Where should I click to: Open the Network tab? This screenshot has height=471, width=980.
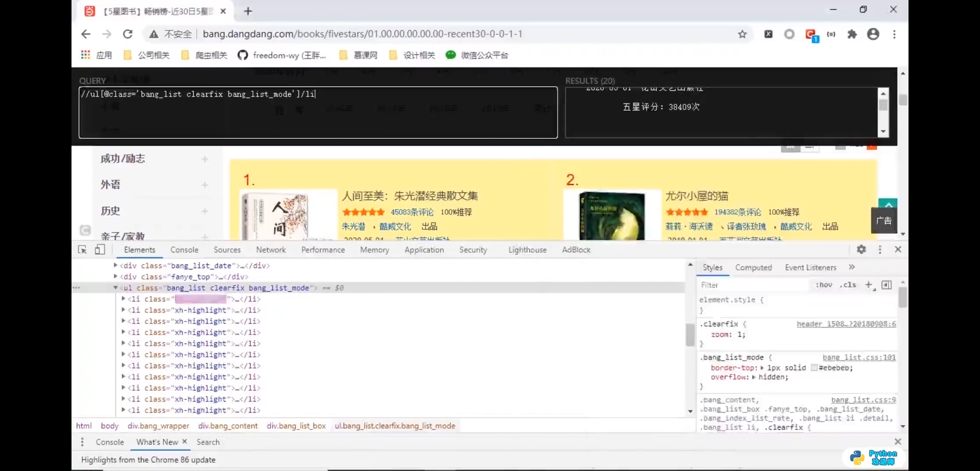pos(271,249)
